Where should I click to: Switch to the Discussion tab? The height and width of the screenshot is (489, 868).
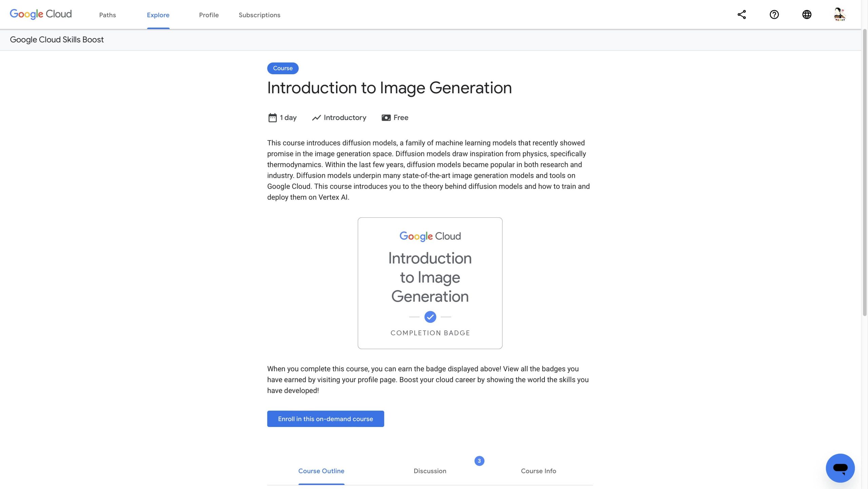(x=430, y=471)
